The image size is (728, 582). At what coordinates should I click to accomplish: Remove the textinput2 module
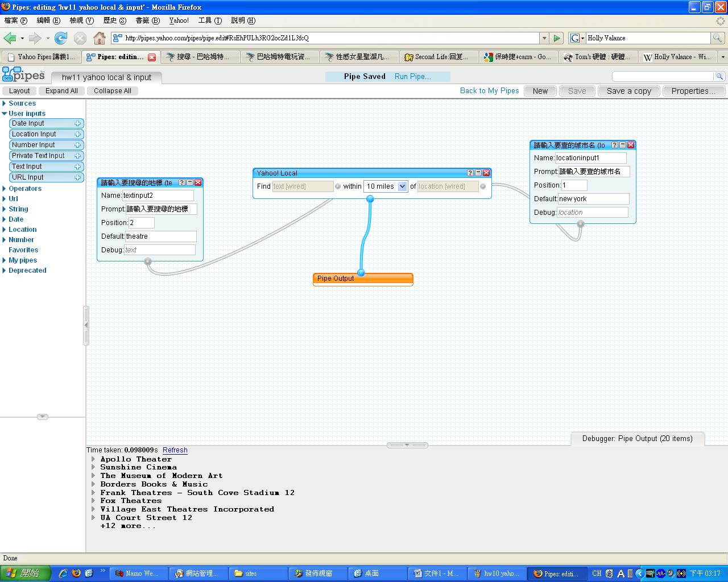198,182
